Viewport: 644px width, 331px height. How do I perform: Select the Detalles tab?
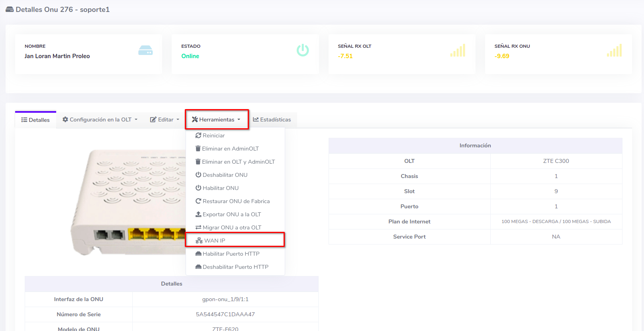pos(36,120)
